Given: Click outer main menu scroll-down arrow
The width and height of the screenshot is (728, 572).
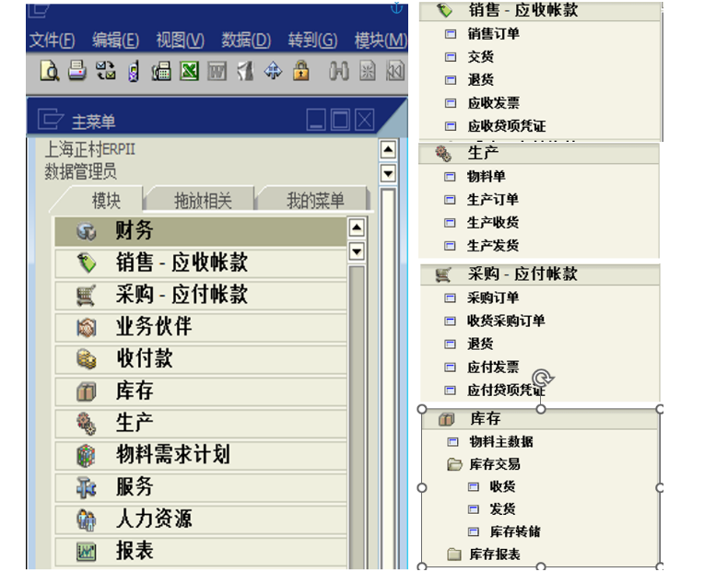Looking at the screenshot, I should pyautogui.click(x=388, y=173).
